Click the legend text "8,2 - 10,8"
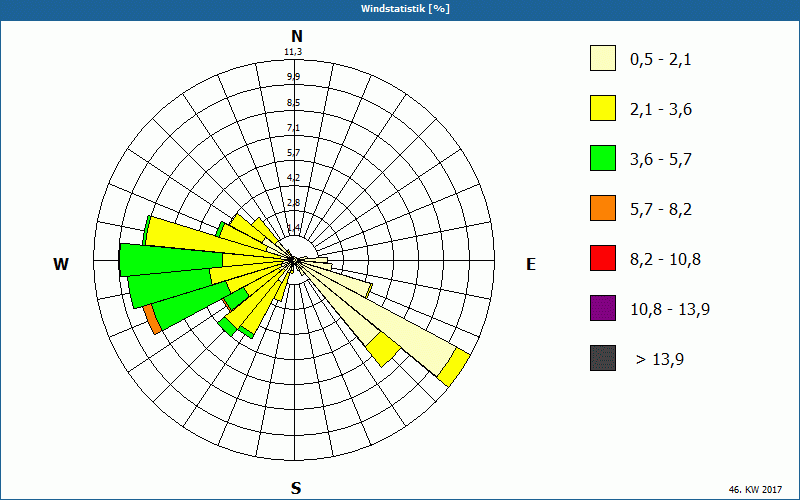Viewport: 800px width, 500px height. 665,260
